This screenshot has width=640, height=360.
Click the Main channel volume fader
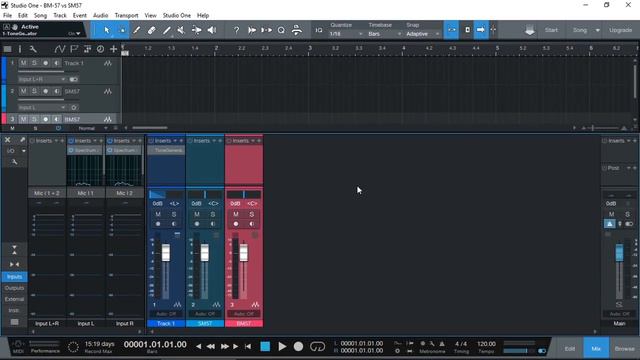tap(619, 253)
